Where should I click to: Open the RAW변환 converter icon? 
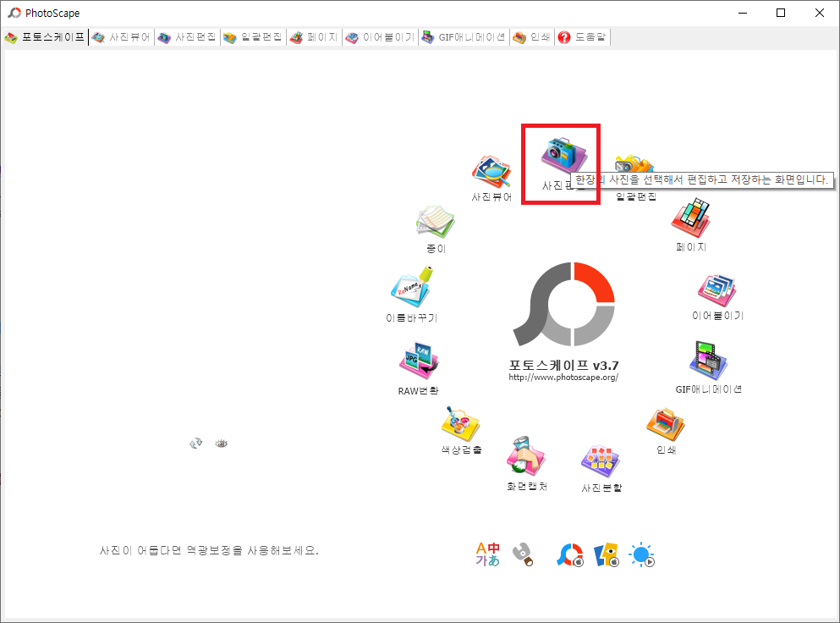pos(419,361)
